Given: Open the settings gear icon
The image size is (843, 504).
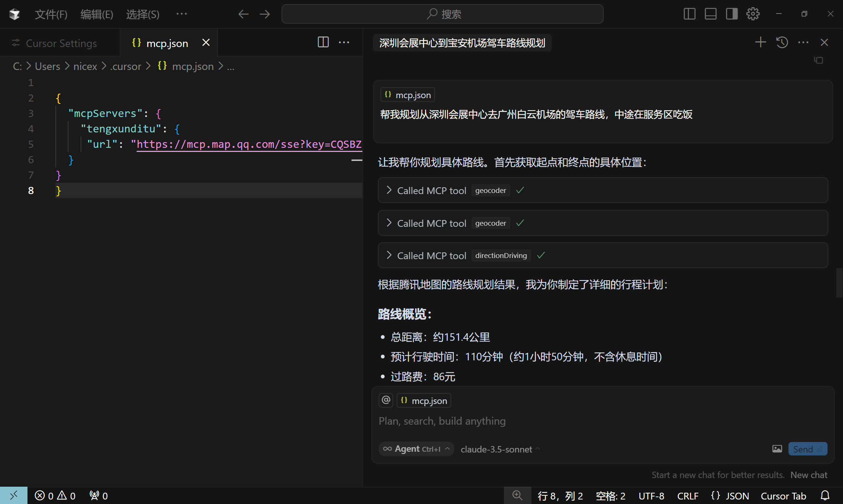Looking at the screenshot, I should pyautogui.click(x=752, y=14).
